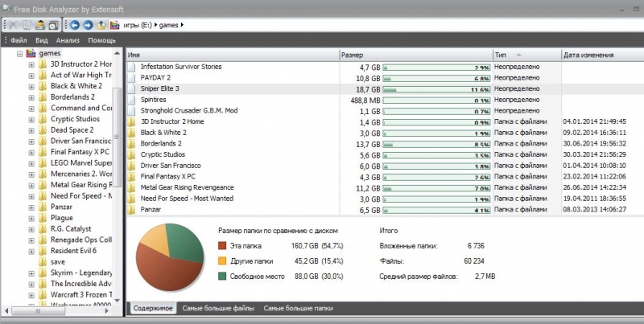This screenshot has width=644, height=324.
Task: Click folder icon beside Borderlands 2 in tree
Action: [x=43, y=97]
